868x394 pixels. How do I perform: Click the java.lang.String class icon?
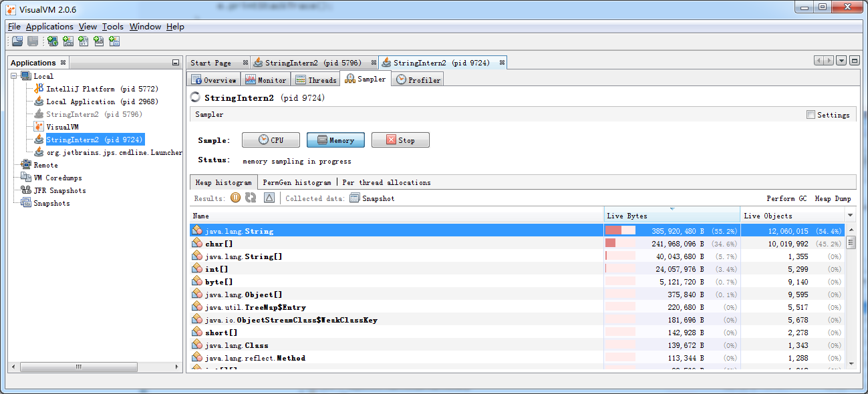(197, 230)
